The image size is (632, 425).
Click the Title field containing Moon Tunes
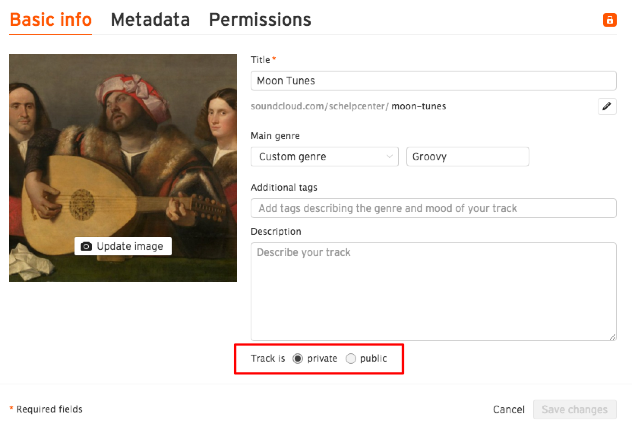point(433,81)
